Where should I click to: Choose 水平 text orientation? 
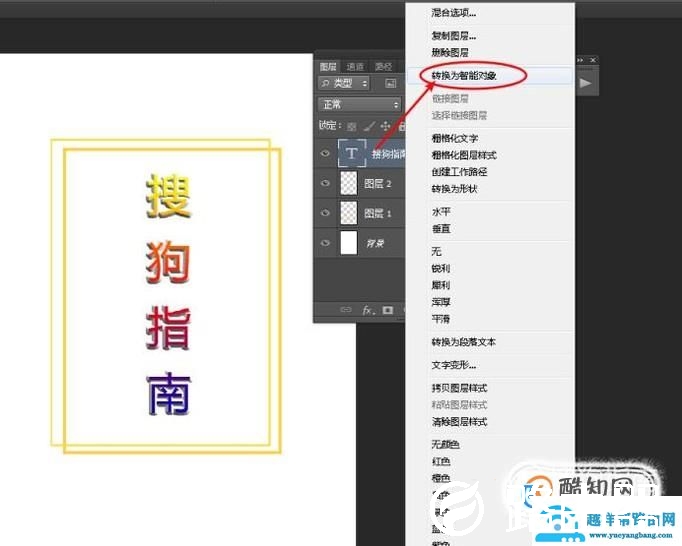click(441, 212)
